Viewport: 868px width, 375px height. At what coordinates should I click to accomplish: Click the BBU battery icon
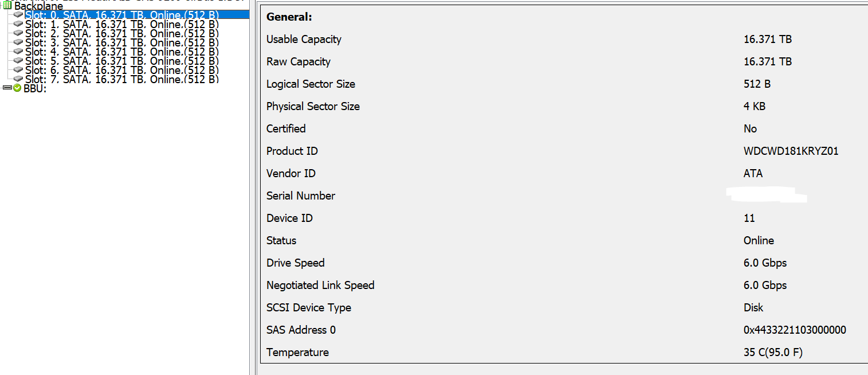(x=7, y=88)
